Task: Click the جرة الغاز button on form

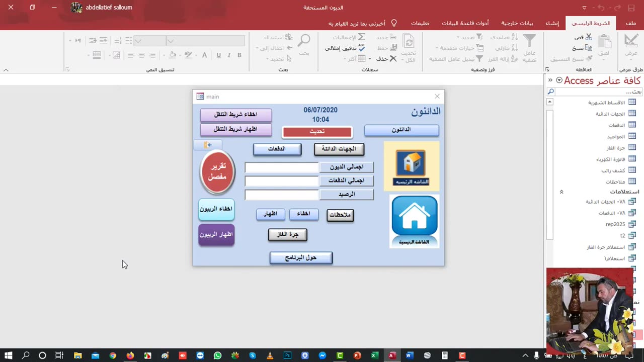Action: coord(288,235)
